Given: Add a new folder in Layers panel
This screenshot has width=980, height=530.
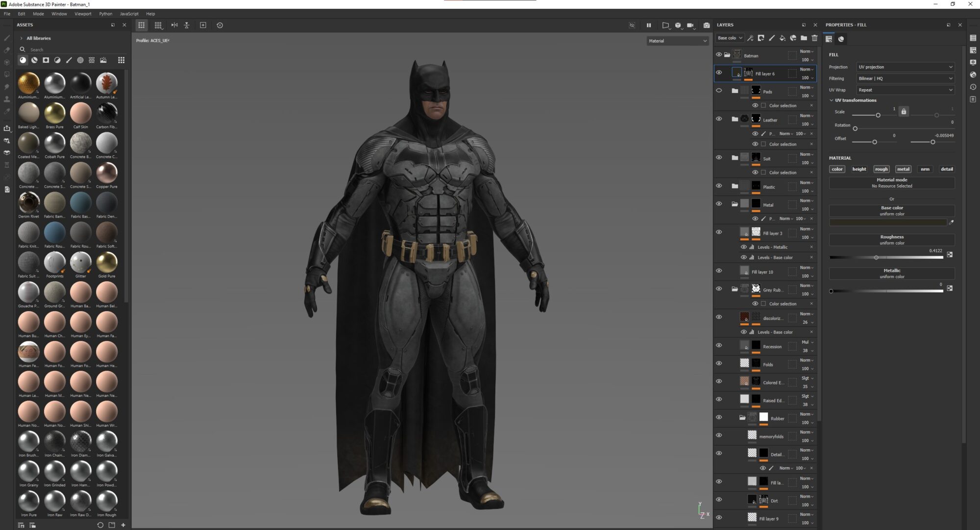Looking at the screenshot, I should (804, 38).
